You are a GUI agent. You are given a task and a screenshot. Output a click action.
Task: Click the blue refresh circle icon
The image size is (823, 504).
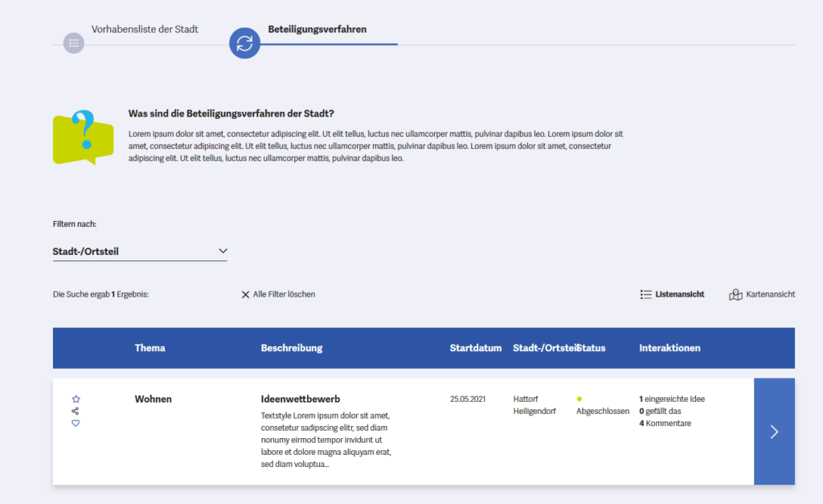(x=244, y=43)
